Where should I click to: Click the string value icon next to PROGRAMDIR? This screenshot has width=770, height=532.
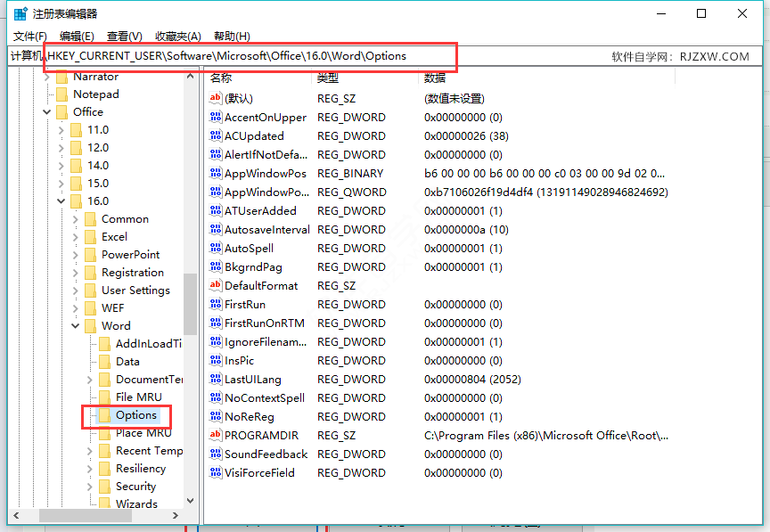[215, 435]
